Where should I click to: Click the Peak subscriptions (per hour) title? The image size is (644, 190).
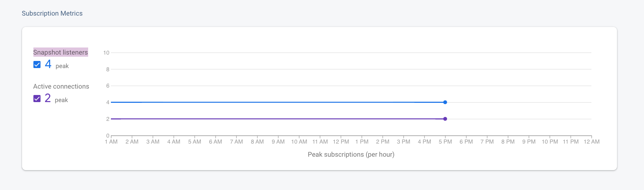point(351,155)
